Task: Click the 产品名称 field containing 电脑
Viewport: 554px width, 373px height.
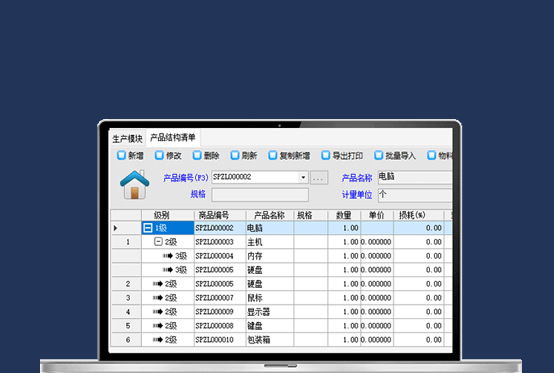Action: 415,177
